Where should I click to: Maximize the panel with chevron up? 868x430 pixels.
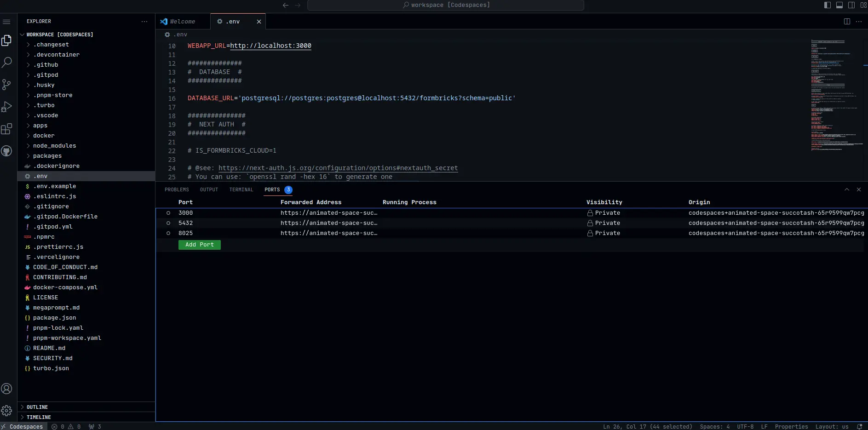tap(847, 189)
